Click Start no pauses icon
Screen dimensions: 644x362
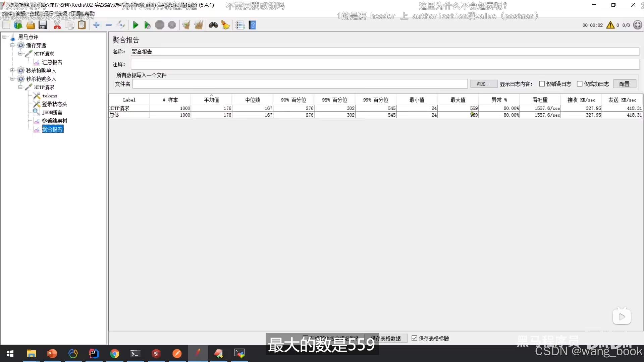147,25
